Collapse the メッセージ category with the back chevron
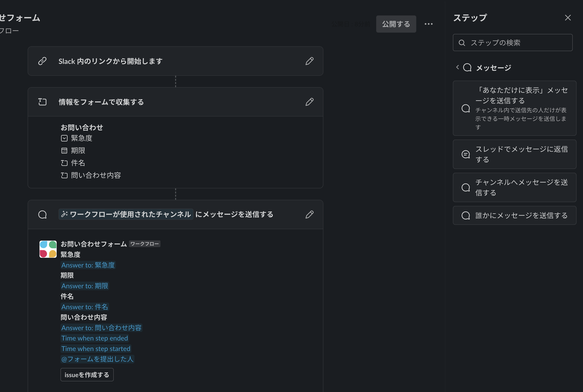The image size is (583, 392). [x=458, y=67]
